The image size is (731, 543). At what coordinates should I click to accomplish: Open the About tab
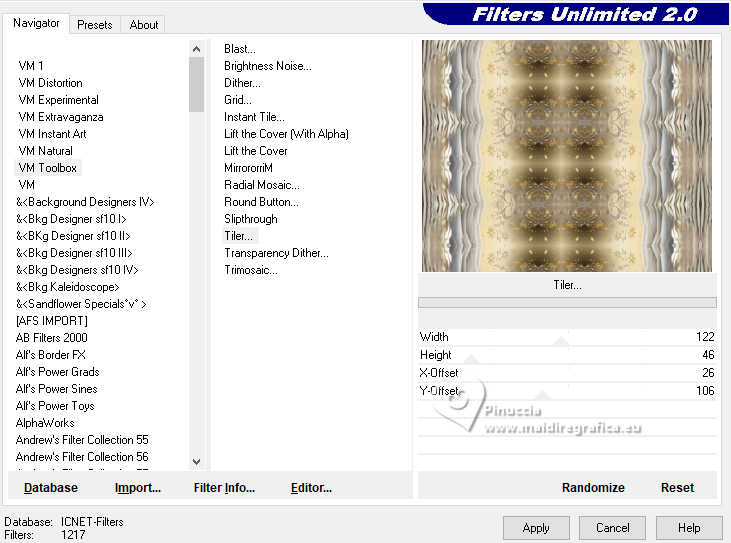(x=144, y=25)
